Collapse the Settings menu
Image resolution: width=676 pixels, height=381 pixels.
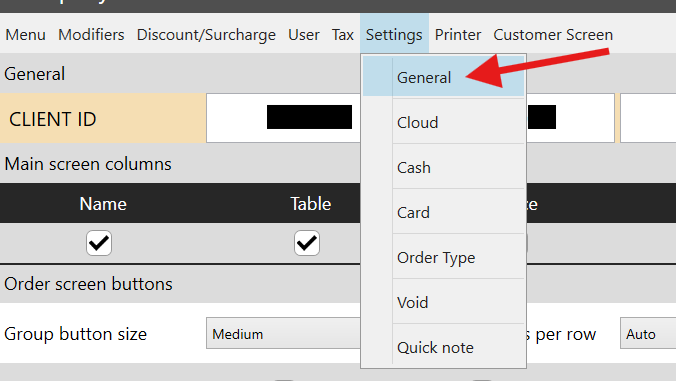(x=394, y=34)
